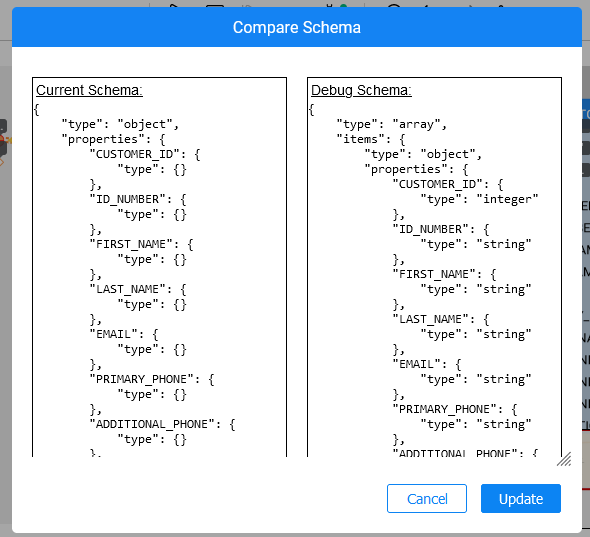This screenshot has width=590, height=537.
Task: Click the "integer" type value
Action: click(x=507, y=199)
